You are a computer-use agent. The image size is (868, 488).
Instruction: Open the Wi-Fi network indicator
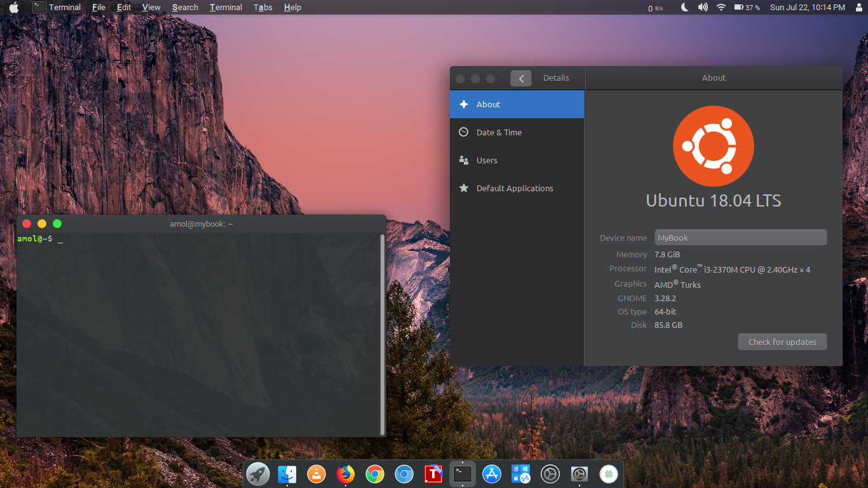tap(721, 8)
